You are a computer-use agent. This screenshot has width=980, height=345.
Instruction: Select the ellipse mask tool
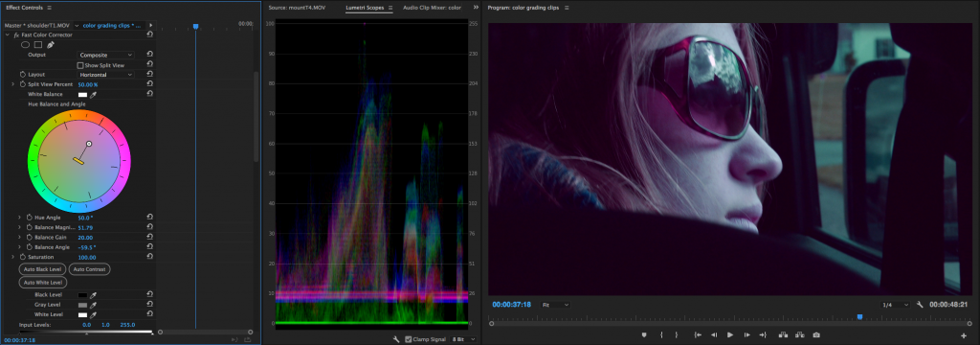(26, 44)
